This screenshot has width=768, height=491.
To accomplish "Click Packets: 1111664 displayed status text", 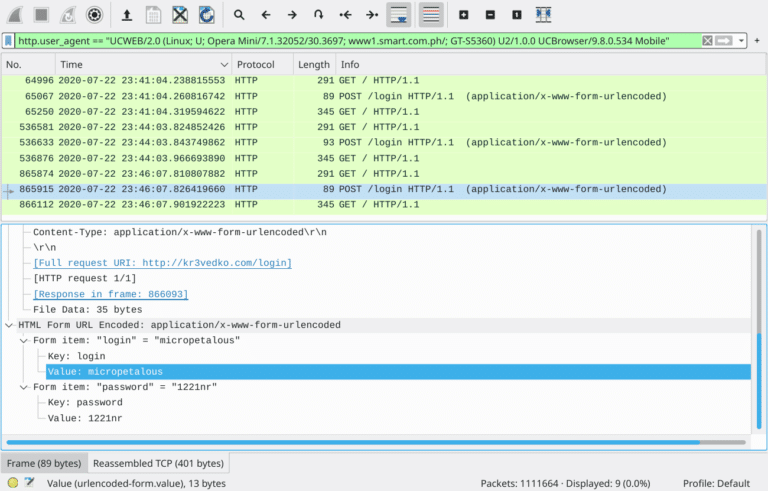I will 565,483.
